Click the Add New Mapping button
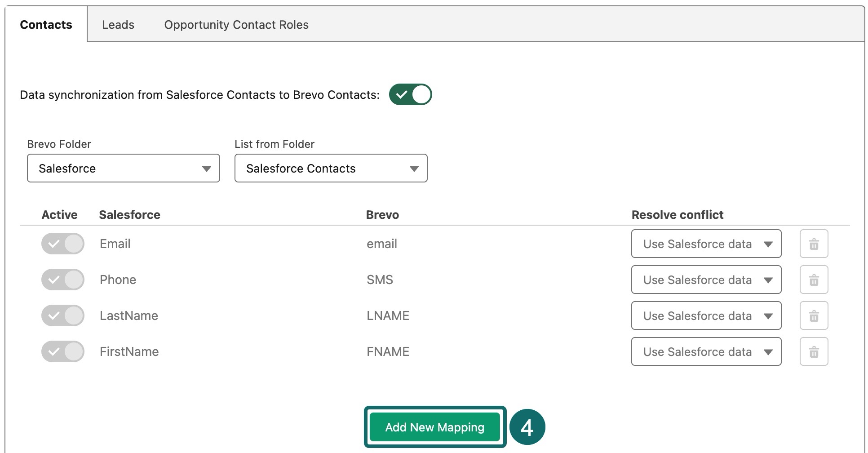Image resolution: width=868 pixels, height=453 pixels. 435,427
